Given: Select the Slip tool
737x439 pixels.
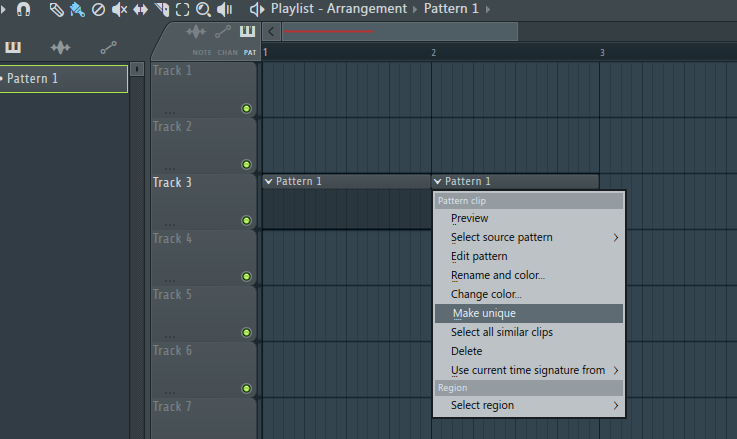Looking at the screenshot, I should pyautogui.click(x=140, y=9).
